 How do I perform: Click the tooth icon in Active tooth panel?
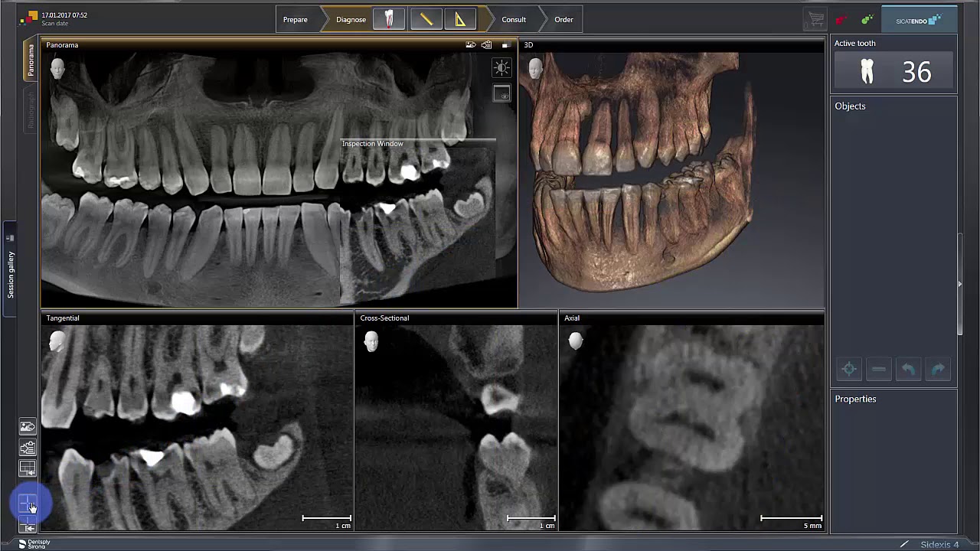pyautogui.click(x=867, y=72)
